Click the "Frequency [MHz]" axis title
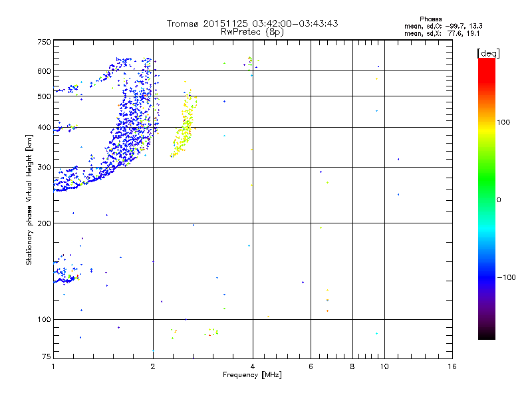 252,375
